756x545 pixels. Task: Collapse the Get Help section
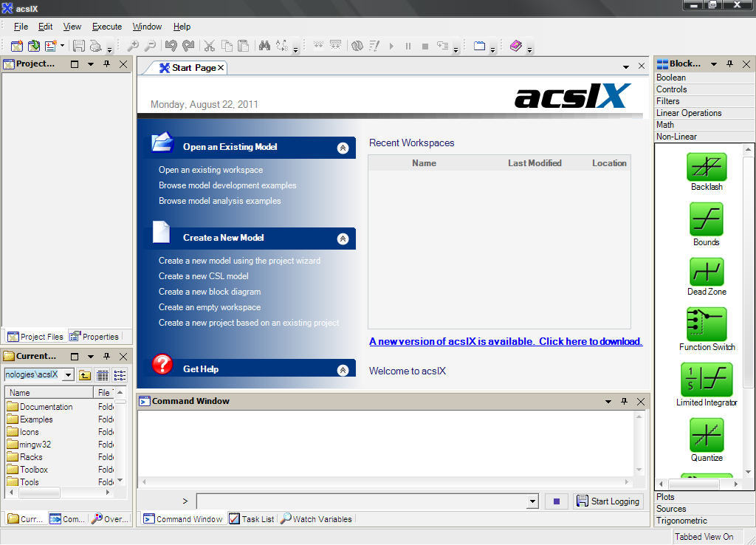(343, 370)
